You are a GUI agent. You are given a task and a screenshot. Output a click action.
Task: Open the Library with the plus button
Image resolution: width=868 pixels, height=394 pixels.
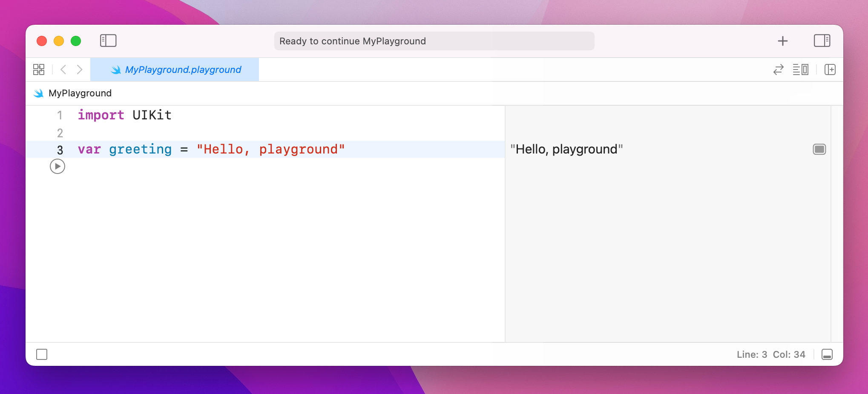pyautogui.click(x=783, y=41)
